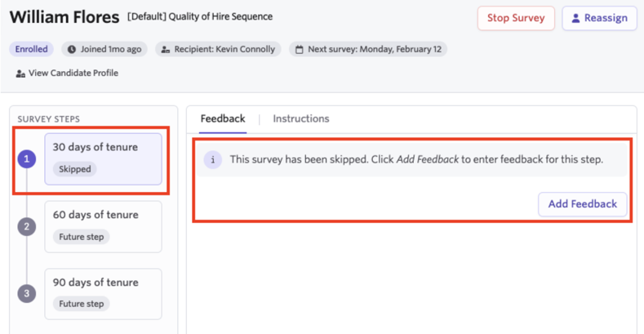This screenshot has height=334, width=644.
Task: Switch to the Feedback tab
Action: click(x=223, y=118)
